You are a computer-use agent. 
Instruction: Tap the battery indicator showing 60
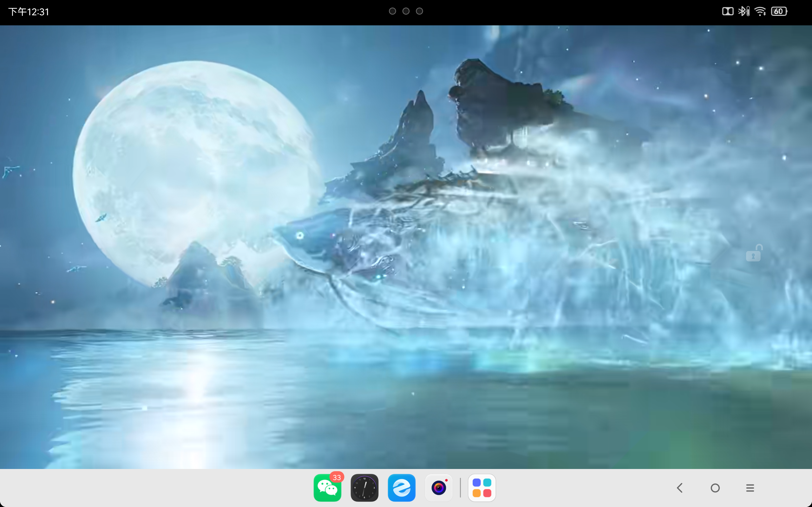tap(779, 11)
